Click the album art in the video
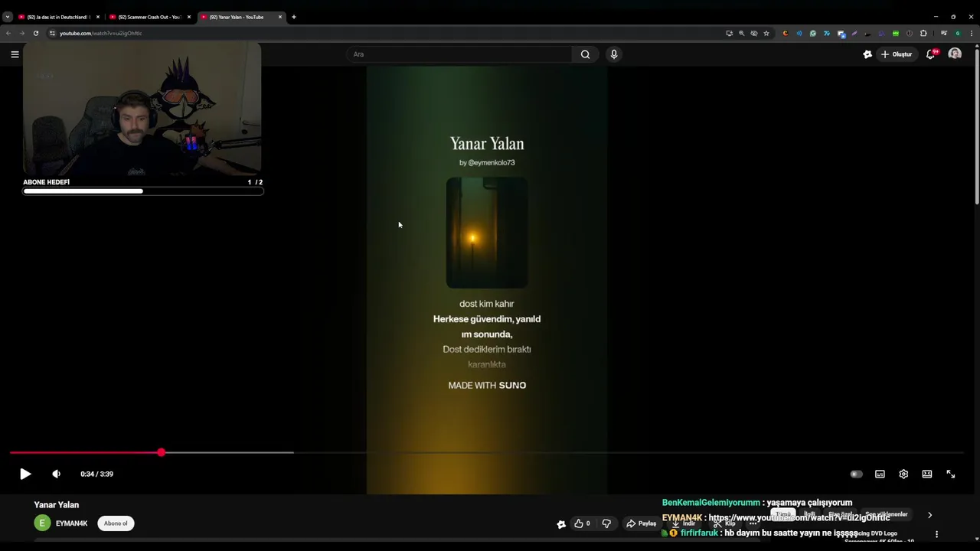Image resolution: width=980 pixels, height=551 pixels. (x=487, y=233)
